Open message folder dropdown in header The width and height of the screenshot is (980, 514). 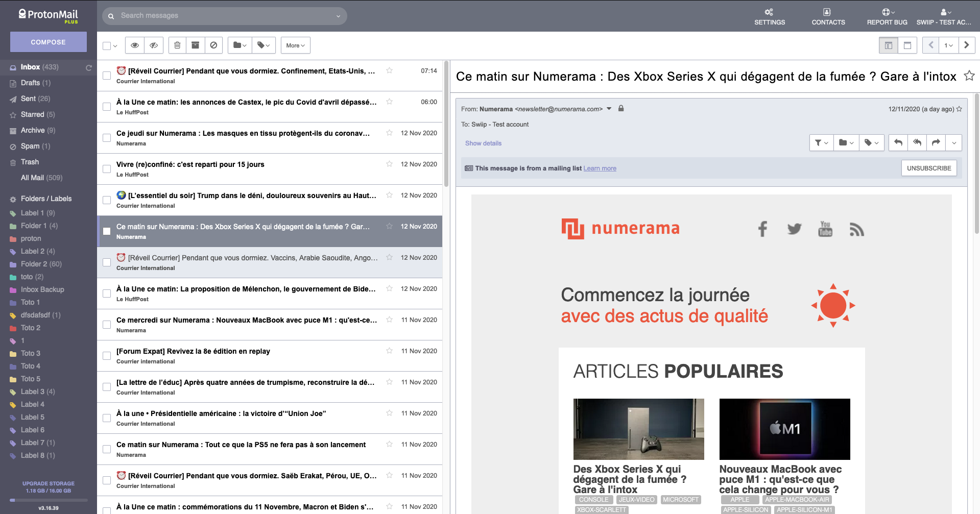[x=846, y=143]
